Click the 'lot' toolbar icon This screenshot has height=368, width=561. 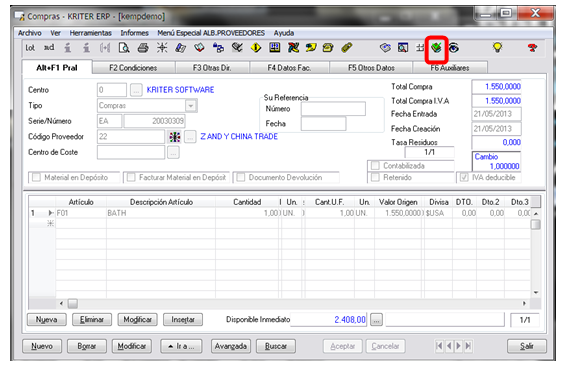pyautogui.click(x=30, y=48)
